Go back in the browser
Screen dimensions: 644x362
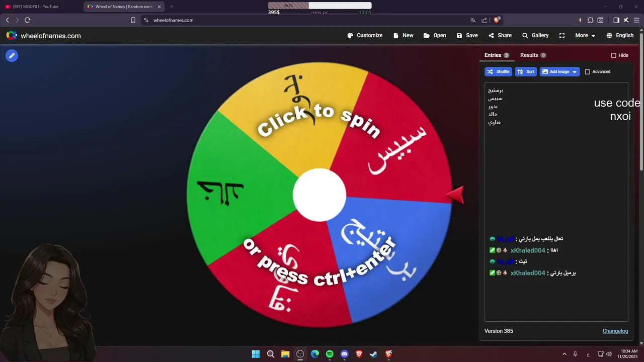pyautogui.click(x=8, y=20)
